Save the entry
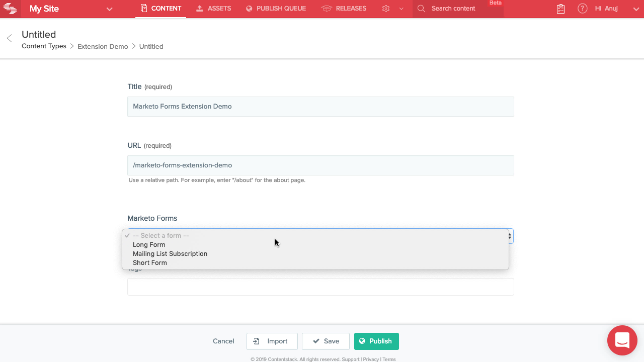This screenshot has width=644, height=362. [x=326, y=341]
